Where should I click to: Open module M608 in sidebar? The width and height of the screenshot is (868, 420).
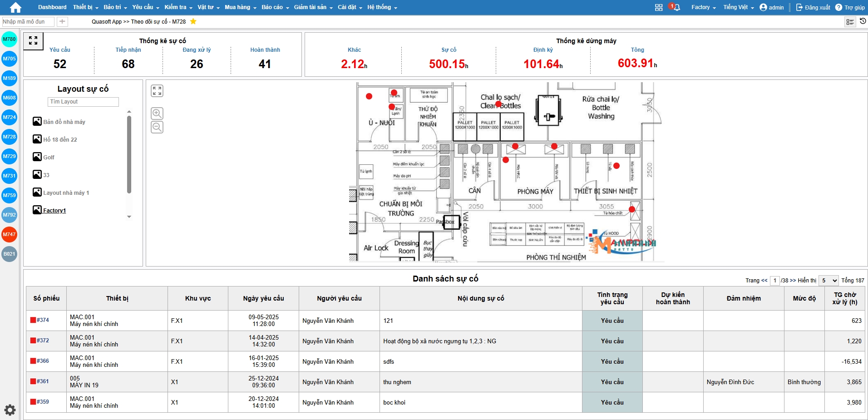pyautogui.click(x=9, y=98)
